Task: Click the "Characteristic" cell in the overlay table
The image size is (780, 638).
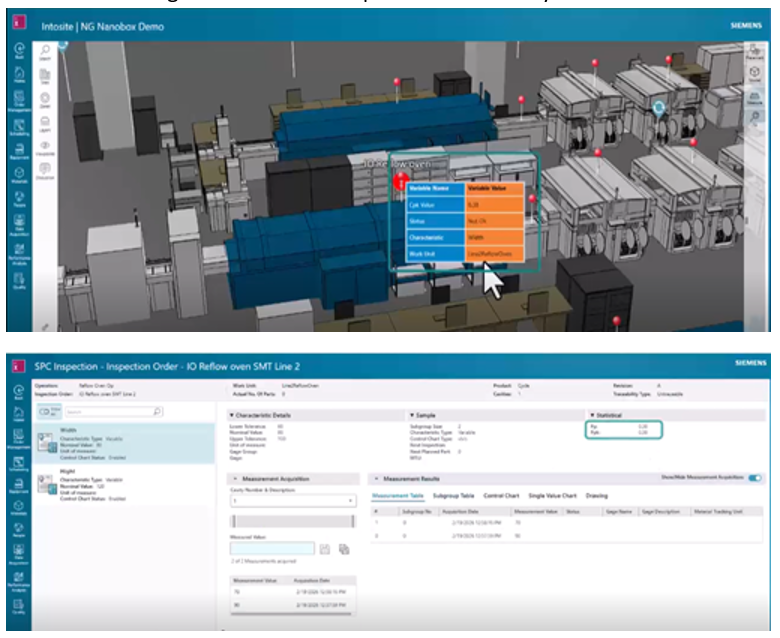Action: tap(436, 238)
